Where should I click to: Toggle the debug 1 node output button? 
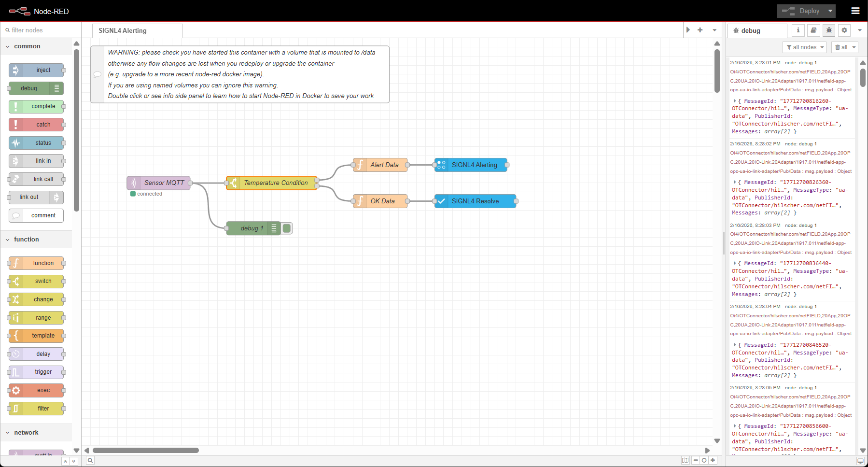(287, 228)
